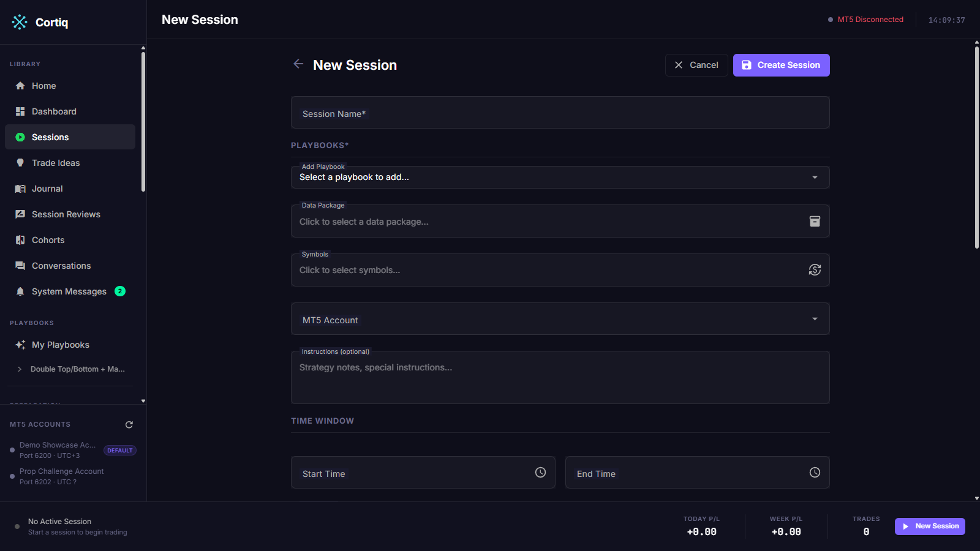Click the System Messages badge showing 2
This screenshot has height=551, width=980.
pyautogui.click(x=120, y=291)
